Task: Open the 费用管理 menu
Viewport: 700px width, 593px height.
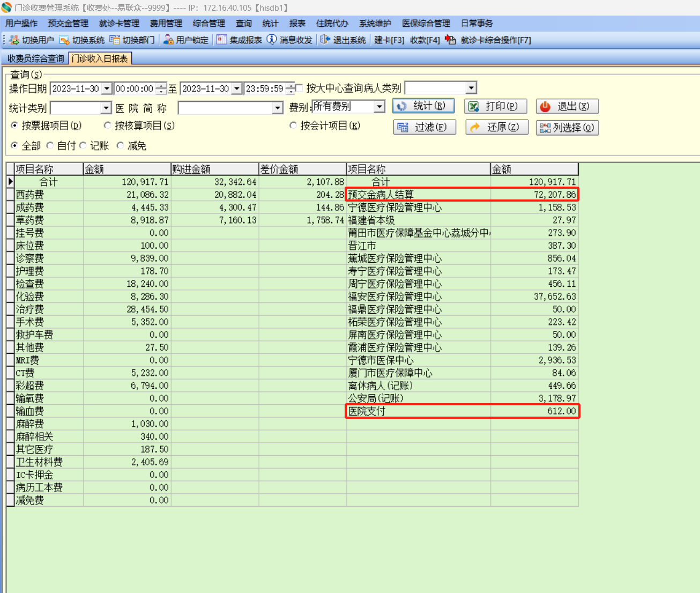Action: pyautogui.click(x=166, y=24)
